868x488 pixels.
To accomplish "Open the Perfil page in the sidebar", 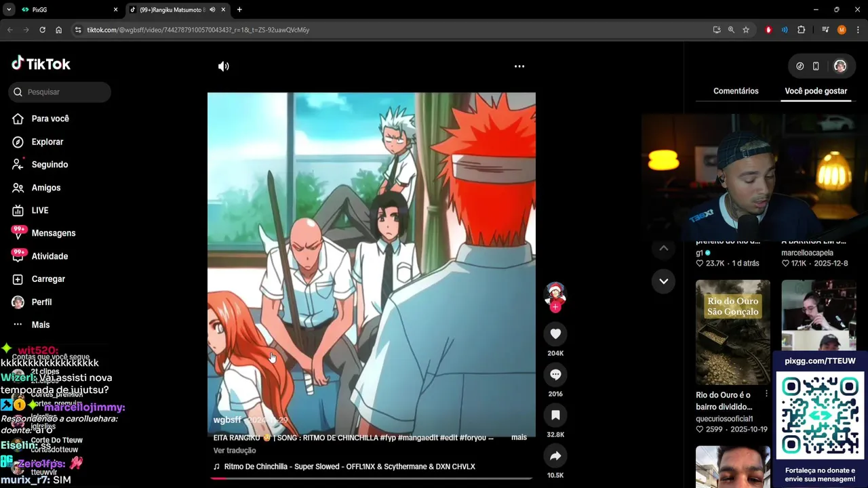I will (33, 302).
